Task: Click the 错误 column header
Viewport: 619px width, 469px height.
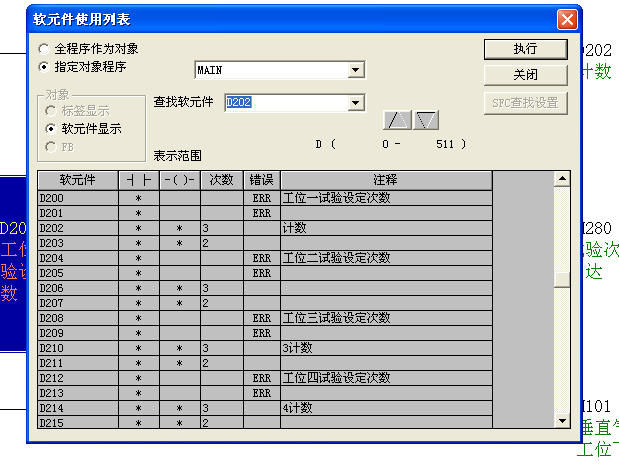Action: coord(261,180)
